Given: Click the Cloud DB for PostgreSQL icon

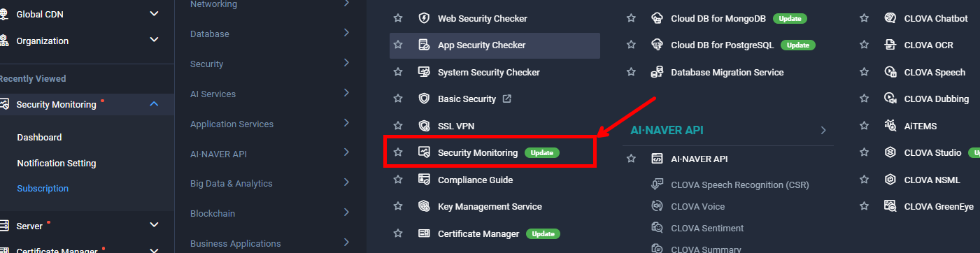Looking at the screenshot, I should (657, 45).
